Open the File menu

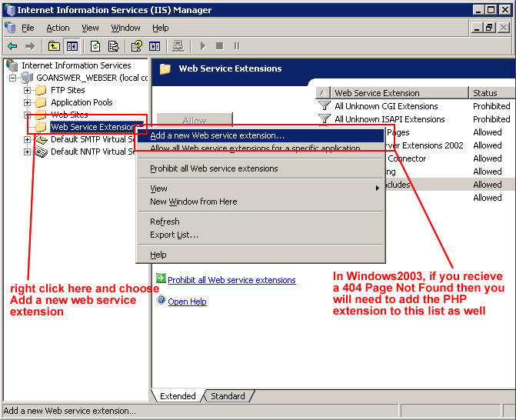pyautogui.click(x=28, y=28)
